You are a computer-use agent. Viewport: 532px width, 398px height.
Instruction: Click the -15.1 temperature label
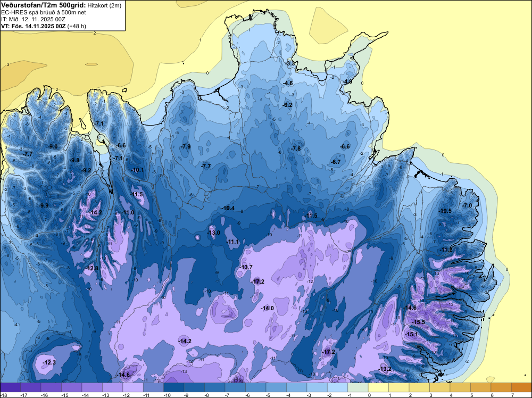(412, 334)
